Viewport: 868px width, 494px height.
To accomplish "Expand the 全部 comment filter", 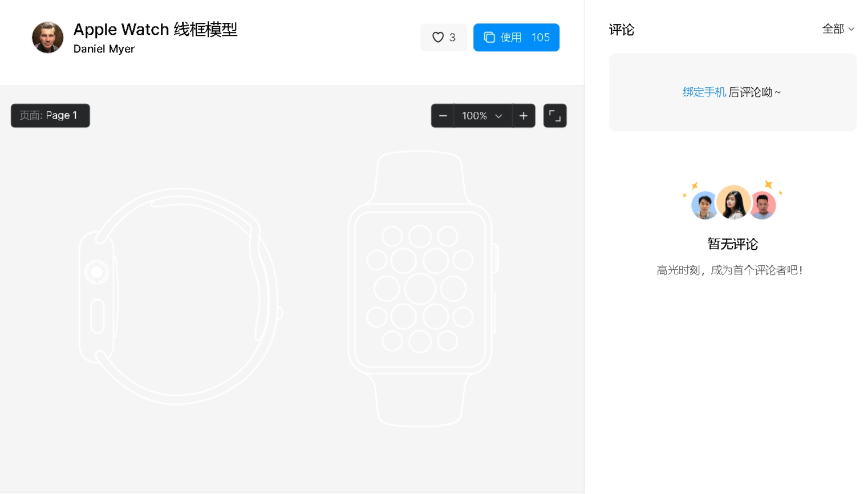I will click(838, 29).
